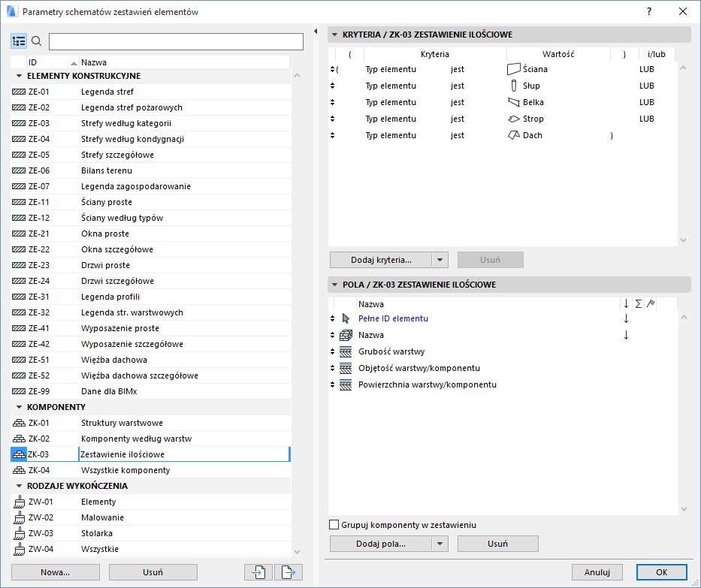Click the flag column header icon

(x=651, y=304)
